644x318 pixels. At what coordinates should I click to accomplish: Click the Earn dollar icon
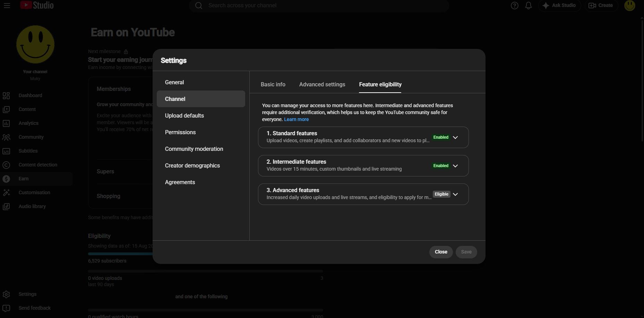pyautogui.click(x=6, y=179)
